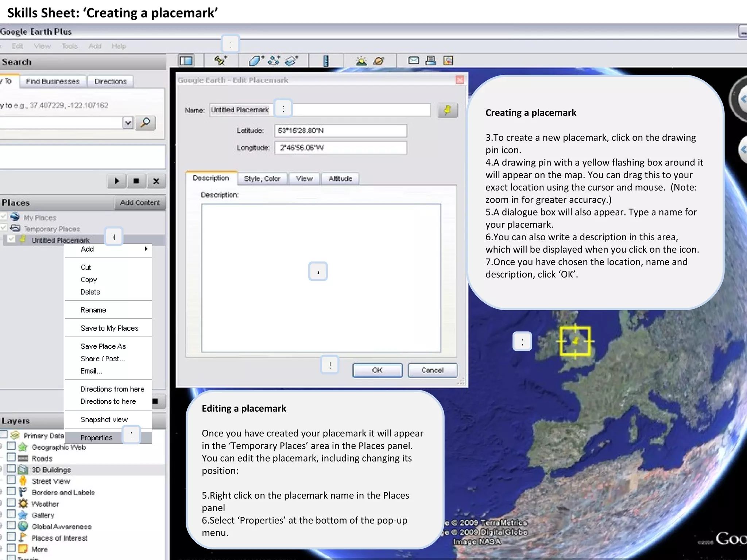Toggle the Temporary Places checkbox
The width and height of the screenshot is (747, 560).
tap(4, 228)
